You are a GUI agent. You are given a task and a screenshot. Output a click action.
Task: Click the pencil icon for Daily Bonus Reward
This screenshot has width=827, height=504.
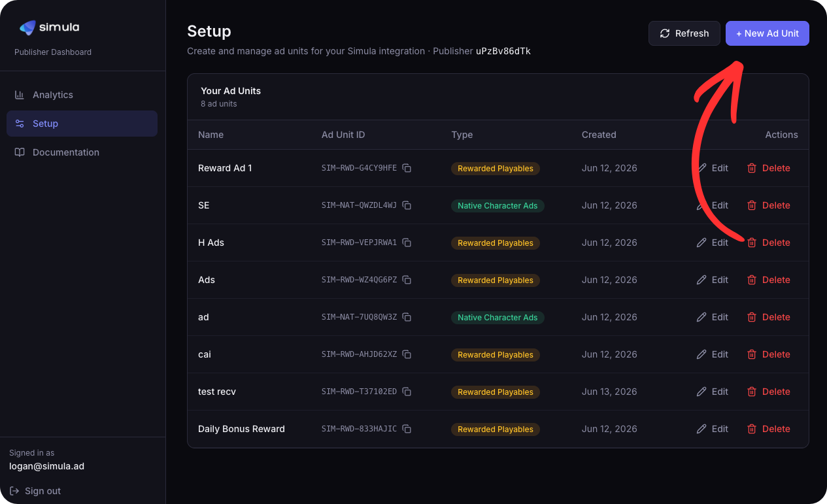(701, 429)
